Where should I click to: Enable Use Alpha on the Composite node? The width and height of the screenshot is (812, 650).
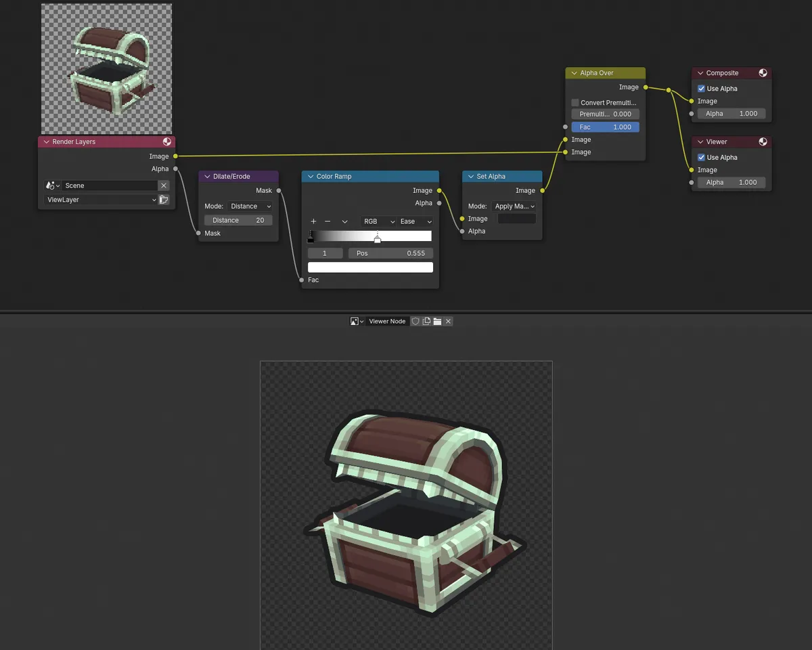point(702,88)
